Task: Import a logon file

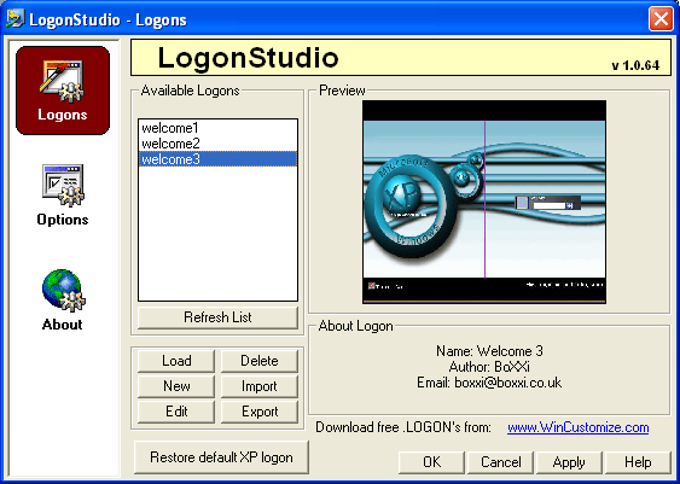Action: [x=259, y=386]
